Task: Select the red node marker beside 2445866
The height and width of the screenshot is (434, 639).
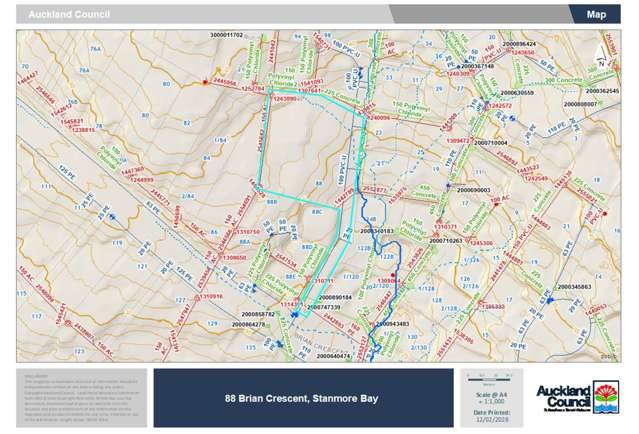Action: click(x=205, y=84)
